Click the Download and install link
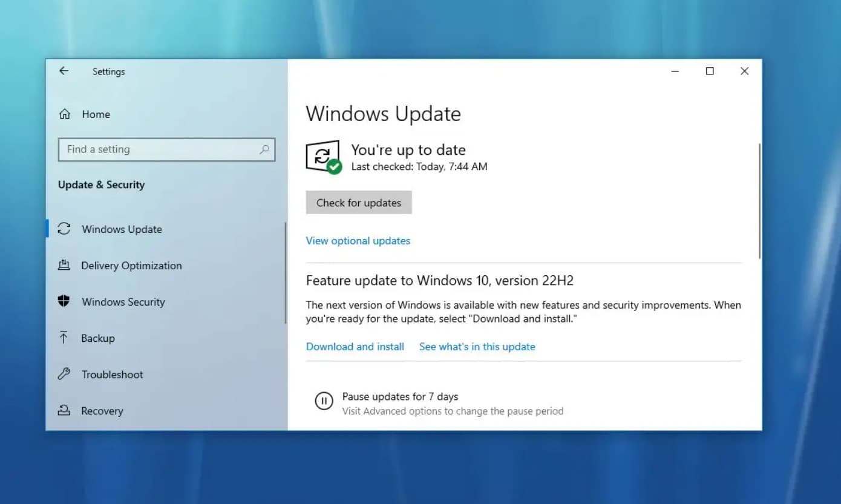The height and width of the screenshot is (504, 841). click(355, 347)
